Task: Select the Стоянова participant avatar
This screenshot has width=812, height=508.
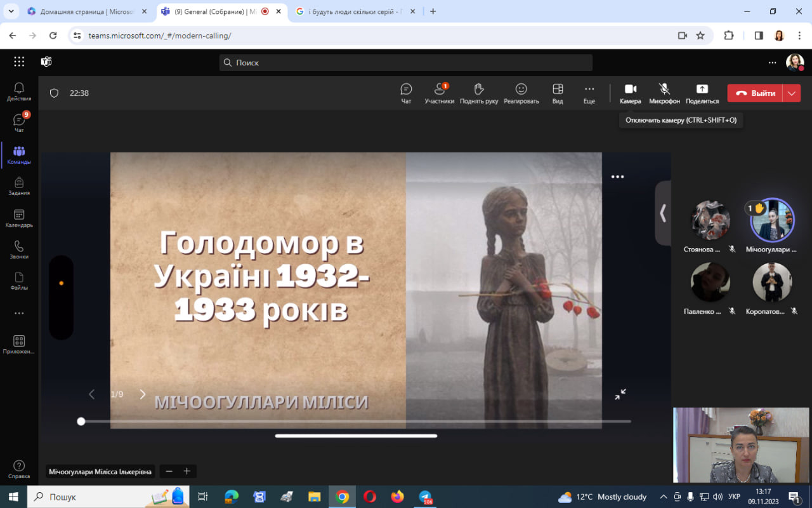Action: coord(710,220)
